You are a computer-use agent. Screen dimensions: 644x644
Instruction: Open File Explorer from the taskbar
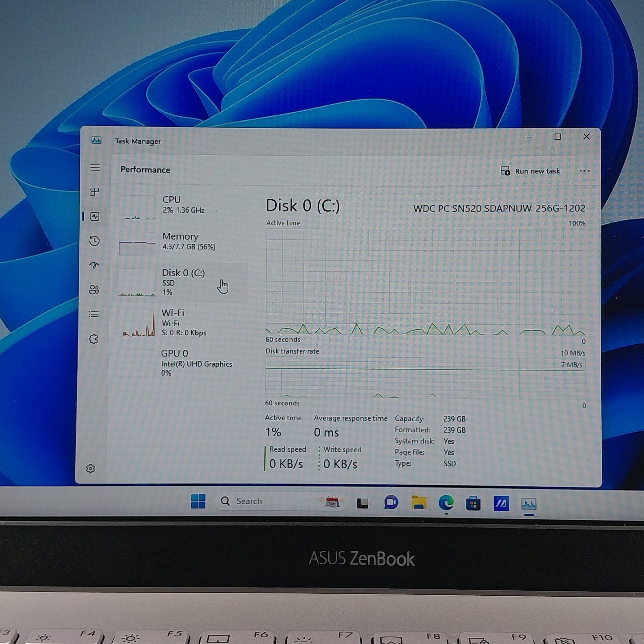(x=419, y=502)
